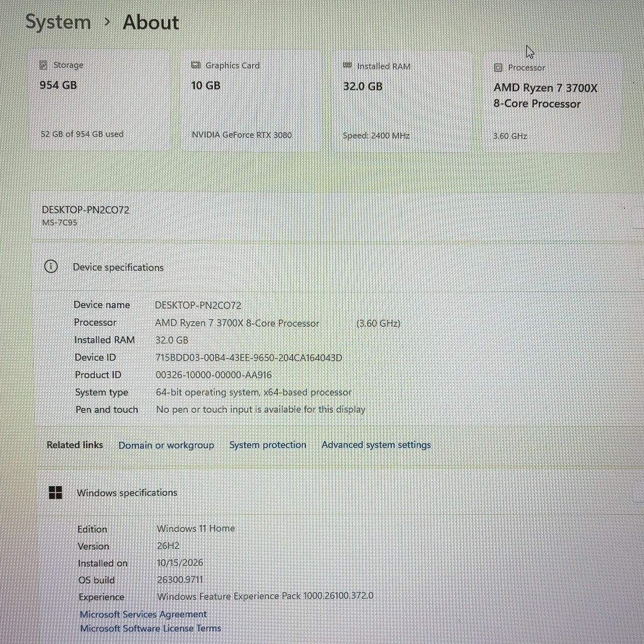This screenshot has height=644, width=644.
Task: Select Installed on date 10/15/2026
Action: coord(180,562)
